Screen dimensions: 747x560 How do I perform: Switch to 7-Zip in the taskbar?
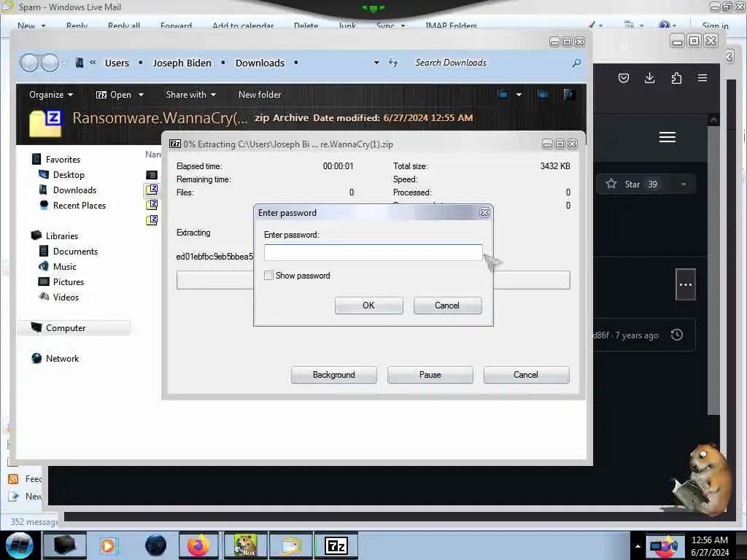tap(336, 545)
